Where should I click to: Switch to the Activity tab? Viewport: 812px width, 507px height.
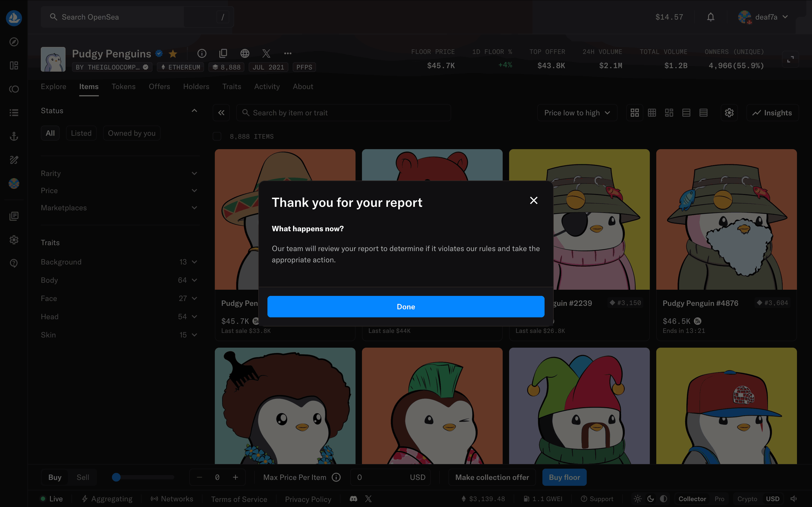click(x=267, y=86)
